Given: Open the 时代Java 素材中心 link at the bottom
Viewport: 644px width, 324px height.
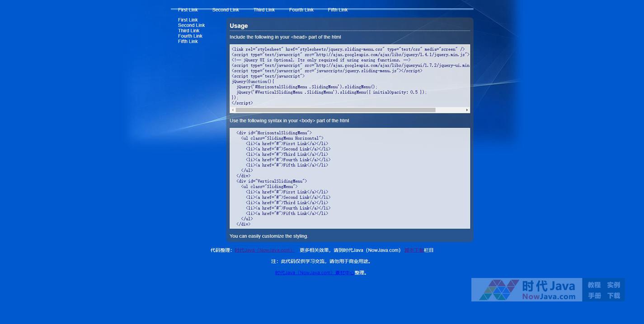Looking at the screenshot, I should 315,273.
